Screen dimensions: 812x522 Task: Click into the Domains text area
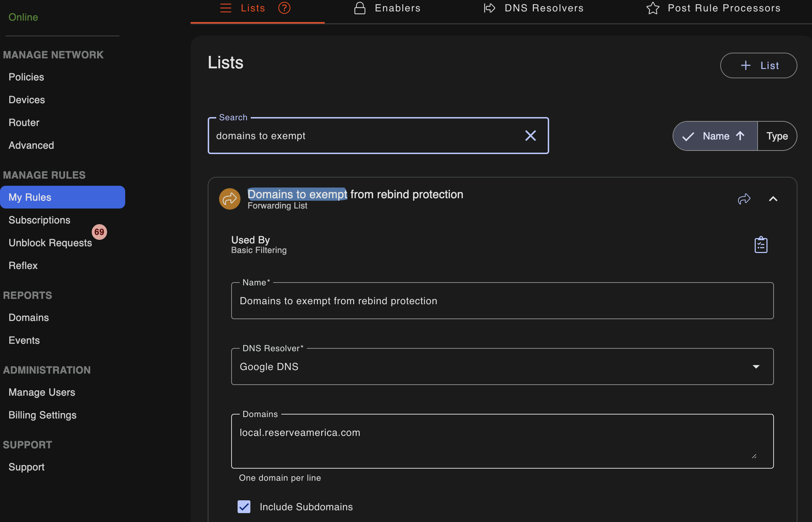502,441
